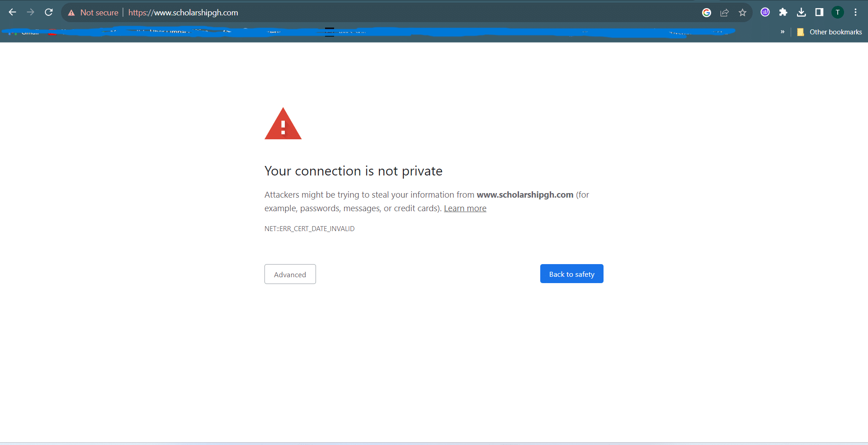Open the Extensions puzzle menu

pyautogui.click(x=783, y=12)
